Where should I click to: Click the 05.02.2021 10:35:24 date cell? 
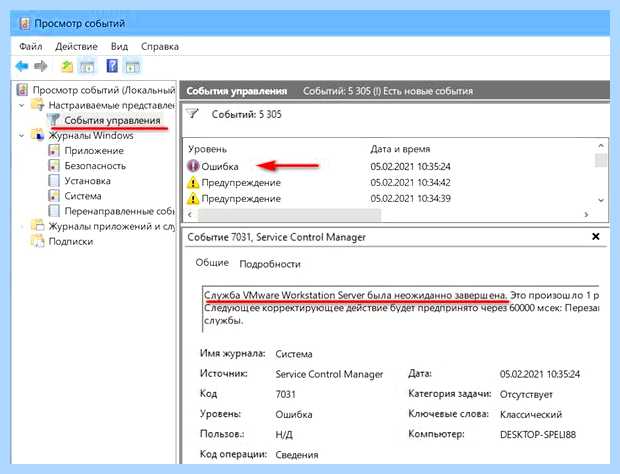(410, 166)
